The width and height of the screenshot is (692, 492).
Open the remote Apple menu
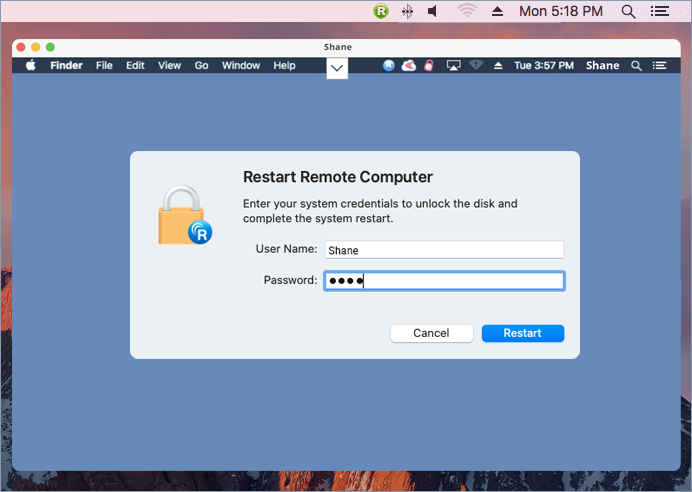pyautogui.click(x=30, y=65)
